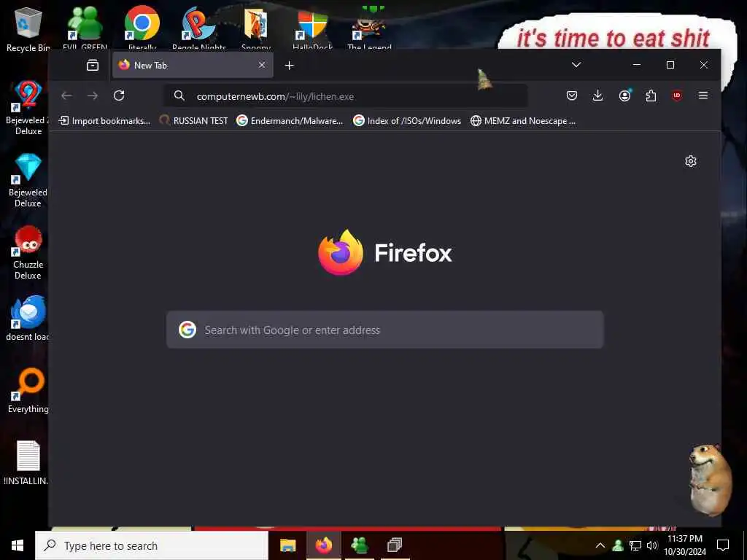This screenshot has width=747, height=560.
Task: Open Thunderbird 'doesnt load' desktop shortcut
Action: (x=28, y=319)
